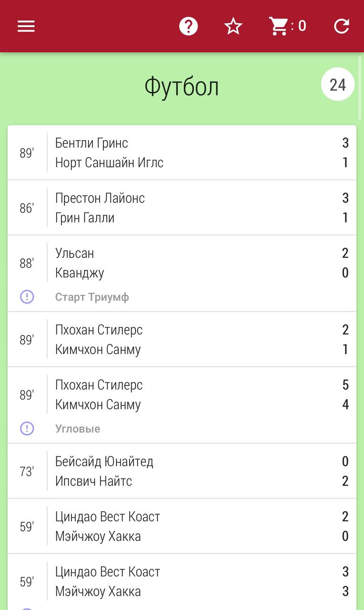Open the help question mark icon
Viewport: 364px width, 610px height.
pyautogui.click(x=188, y=26)
